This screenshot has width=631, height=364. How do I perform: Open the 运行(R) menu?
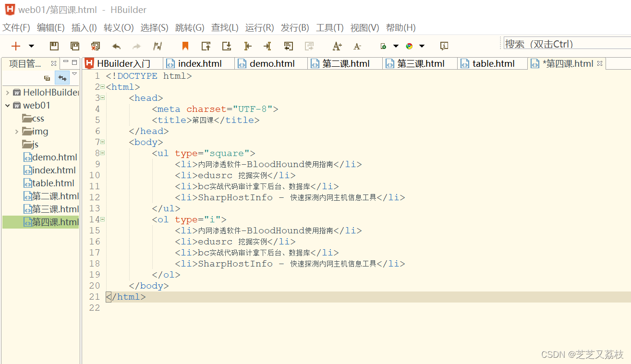click(259, 28)
